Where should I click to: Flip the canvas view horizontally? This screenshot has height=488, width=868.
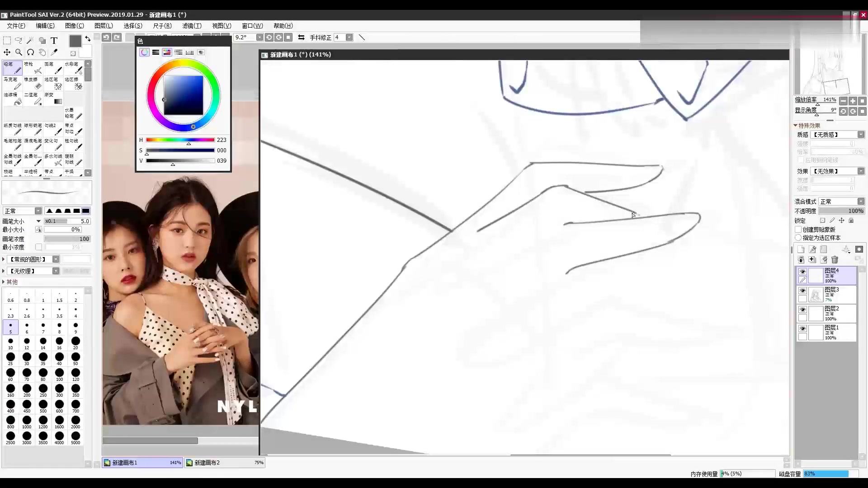point(301,38)
